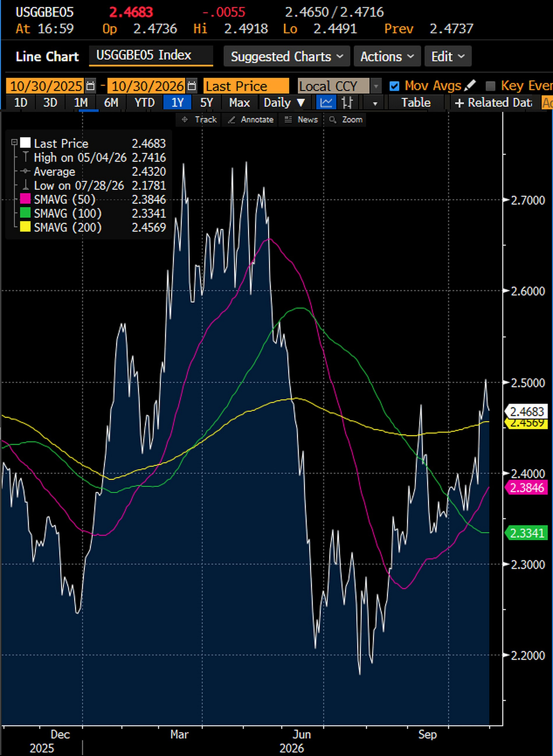
Task: Select the 1Y time range
Action: pos(177,103)
